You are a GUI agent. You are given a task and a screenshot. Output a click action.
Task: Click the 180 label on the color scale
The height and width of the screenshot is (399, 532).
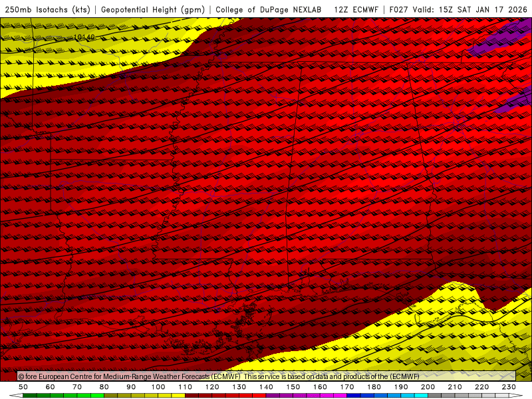pos(374,387)
